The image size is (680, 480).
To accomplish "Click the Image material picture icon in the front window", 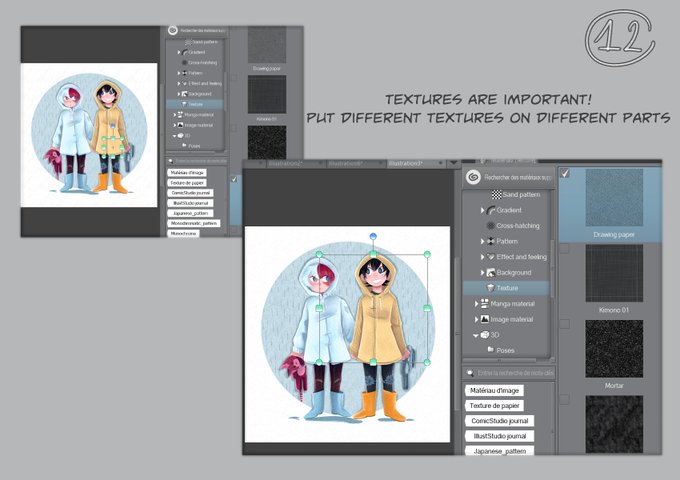I will point(484,319).
